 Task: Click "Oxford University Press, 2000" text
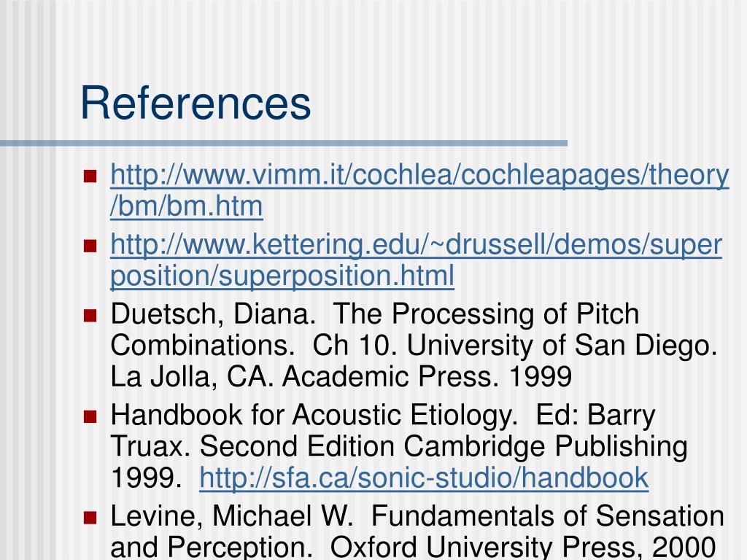[x=522, y=547]
